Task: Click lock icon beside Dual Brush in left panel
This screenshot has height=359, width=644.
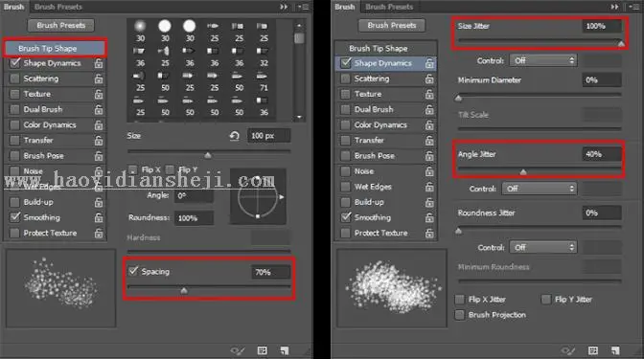Action: coord(99,109)
